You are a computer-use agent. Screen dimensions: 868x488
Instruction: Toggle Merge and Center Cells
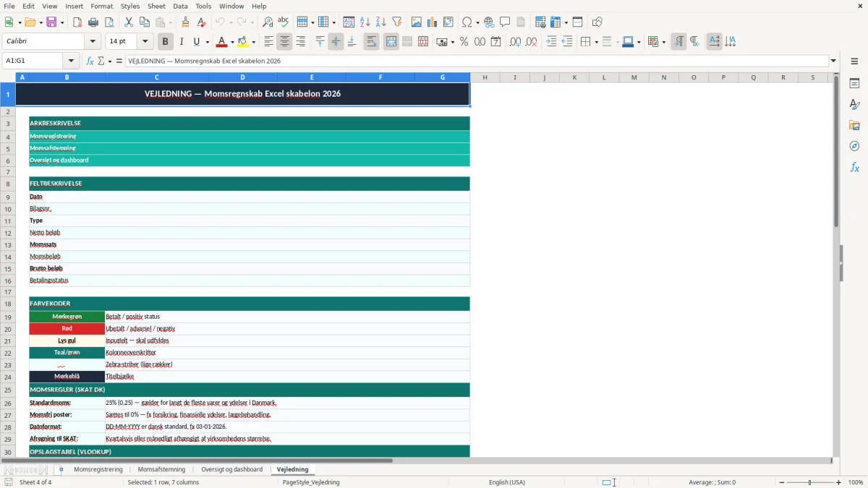(x=391, y=42)
